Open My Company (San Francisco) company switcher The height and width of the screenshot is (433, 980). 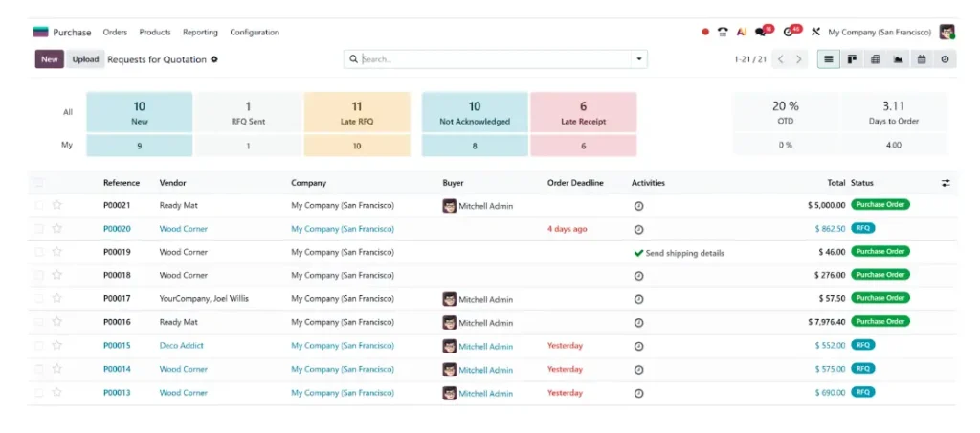(880, 32)
